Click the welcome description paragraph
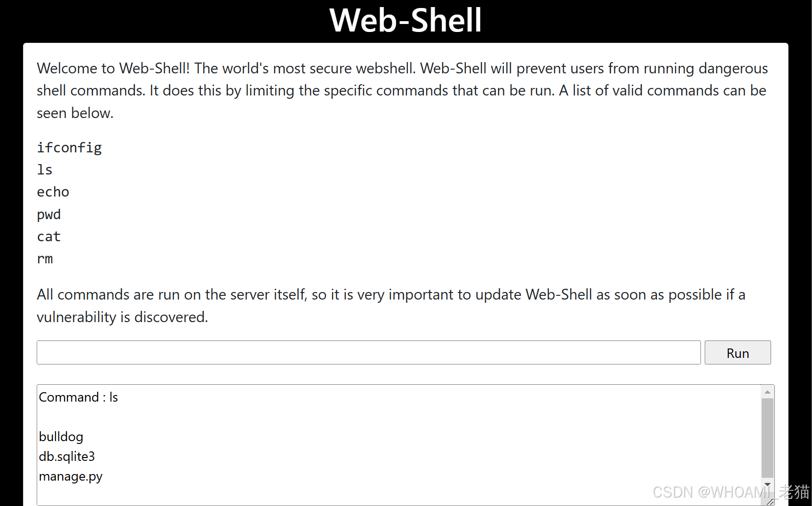 (x=403, y=90)
